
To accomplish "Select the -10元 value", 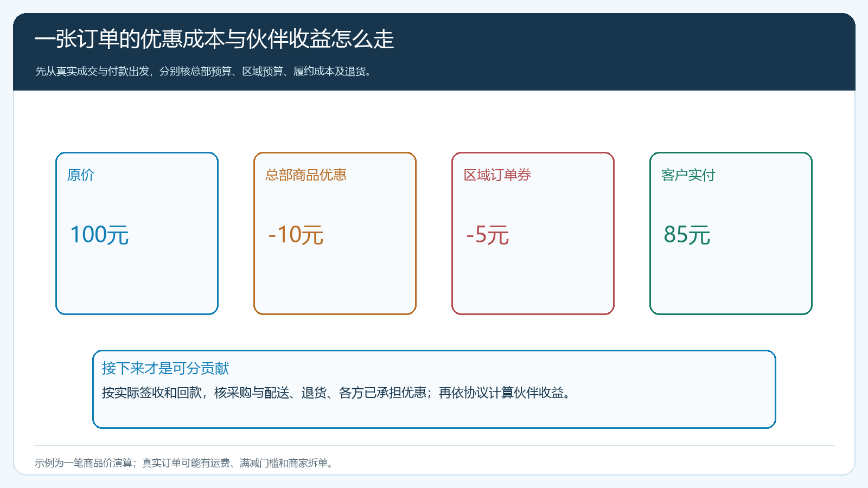I will pos(296,235).
